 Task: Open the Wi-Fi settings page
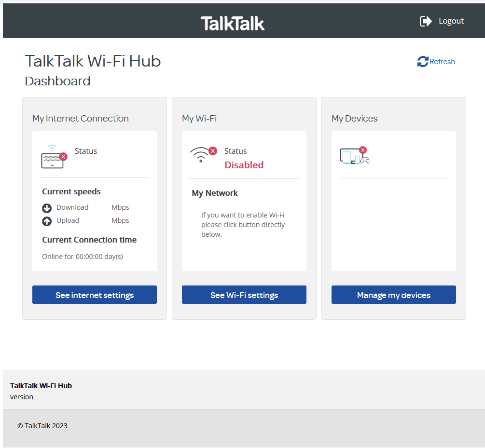[x=244, y=295]
